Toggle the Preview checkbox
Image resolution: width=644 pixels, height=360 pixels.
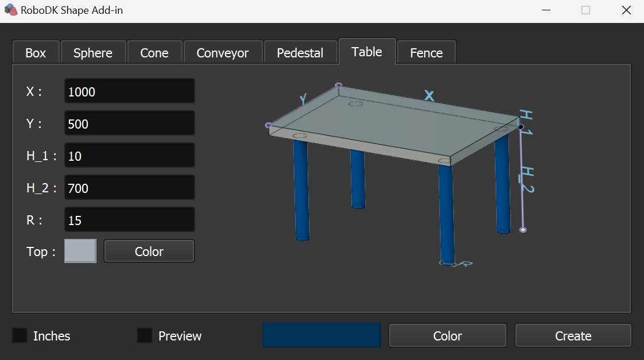click(145, 336)
